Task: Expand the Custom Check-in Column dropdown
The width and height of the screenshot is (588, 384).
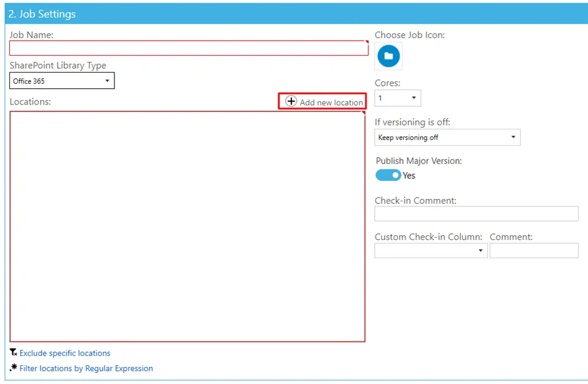Action: pyautogui.click(x=431, y=251)
